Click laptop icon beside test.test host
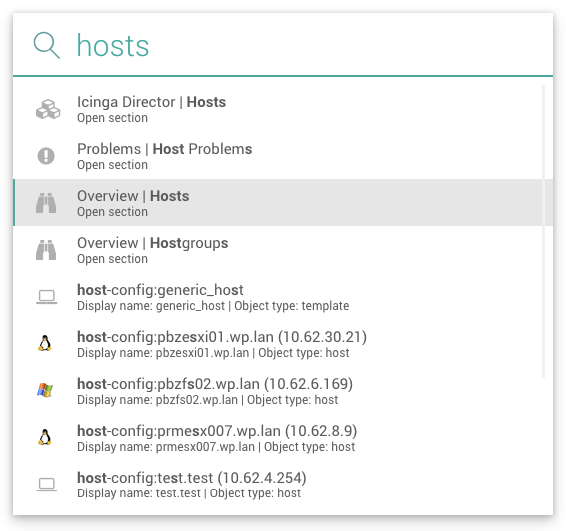 (x=46, y=484)
